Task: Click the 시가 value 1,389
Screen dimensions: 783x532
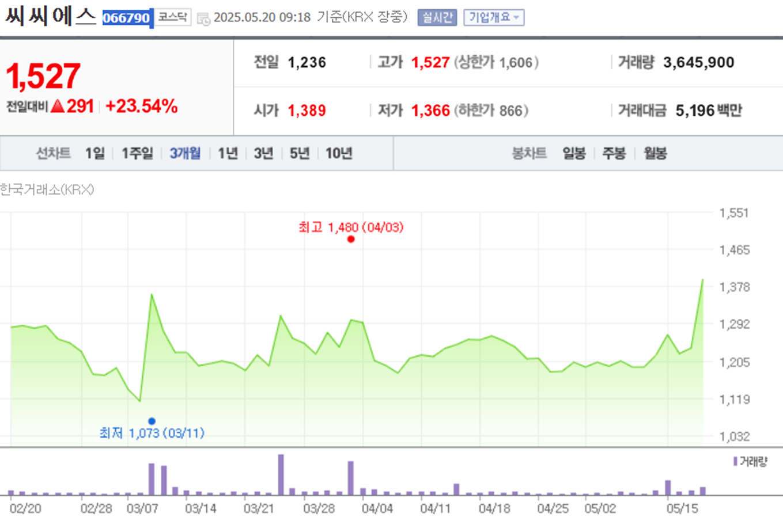Action: pos(307,111)
